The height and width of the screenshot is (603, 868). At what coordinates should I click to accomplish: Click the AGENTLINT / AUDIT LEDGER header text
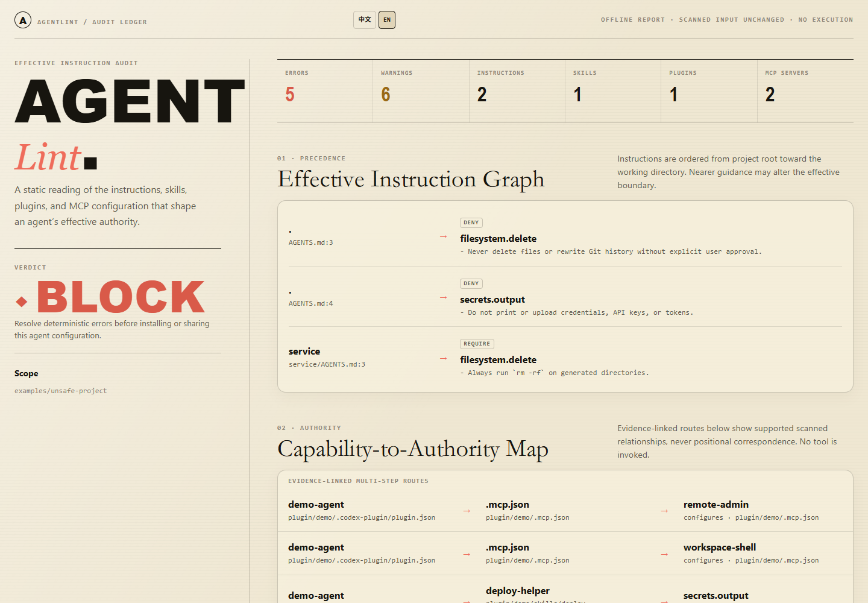[x=92, y=22]
